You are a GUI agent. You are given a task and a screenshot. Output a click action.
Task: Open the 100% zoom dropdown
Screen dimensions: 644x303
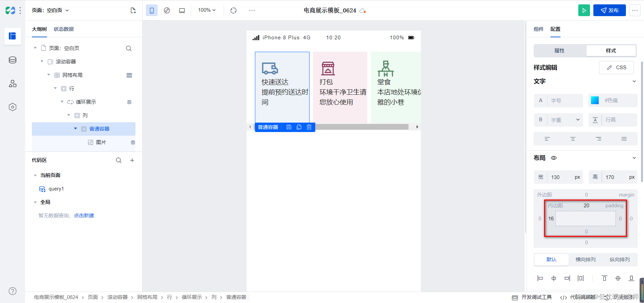(x=207, y=10)
